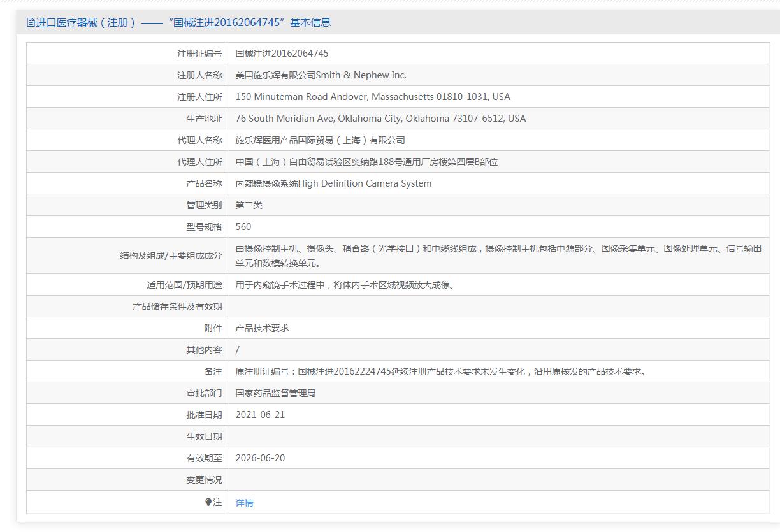Click the 型号规格 label
Screen dimensions: 780x532
[x=204, y=227]
